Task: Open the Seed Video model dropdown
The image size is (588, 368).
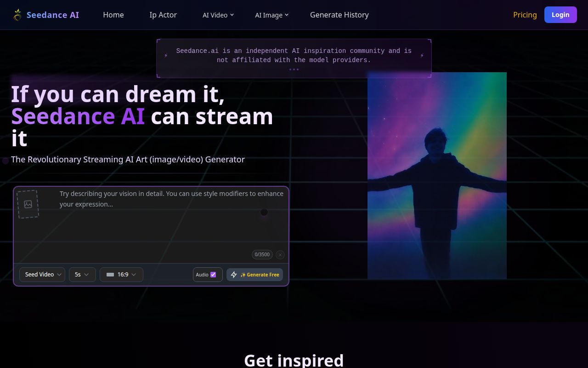Action: pos(42,275)
